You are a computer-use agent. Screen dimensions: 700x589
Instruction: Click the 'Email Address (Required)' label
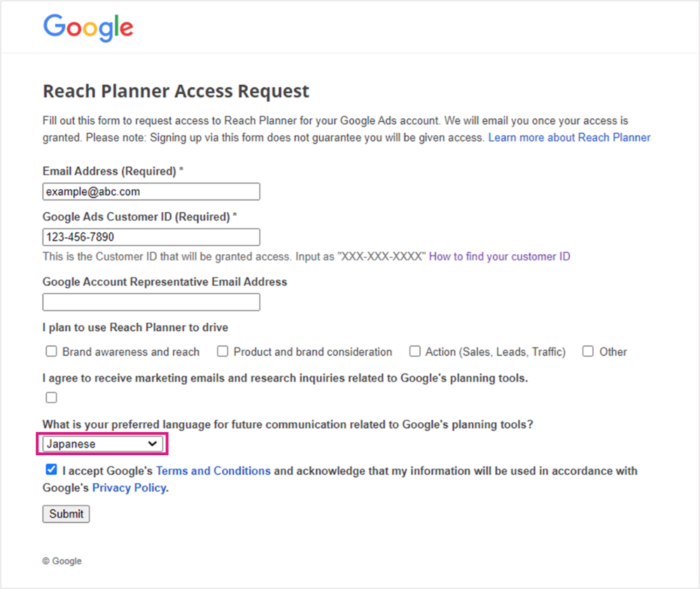pyautogui.click(x=113, y=172)
